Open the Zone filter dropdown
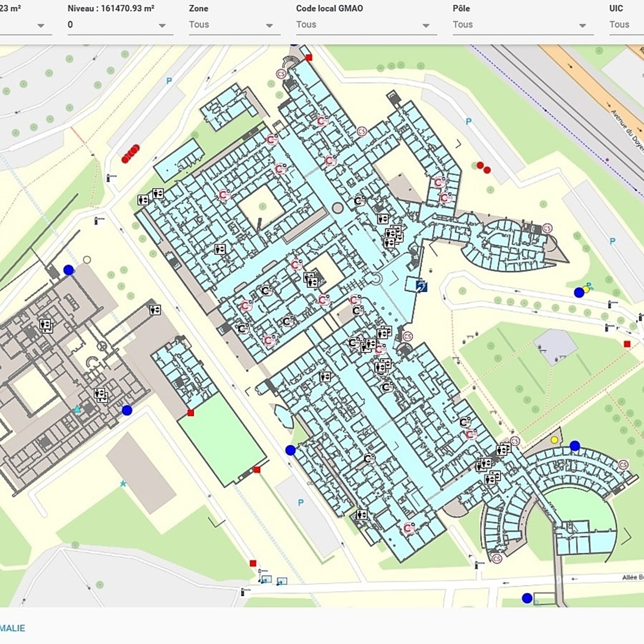Screen dimensions: 644x644 point(234,25)
